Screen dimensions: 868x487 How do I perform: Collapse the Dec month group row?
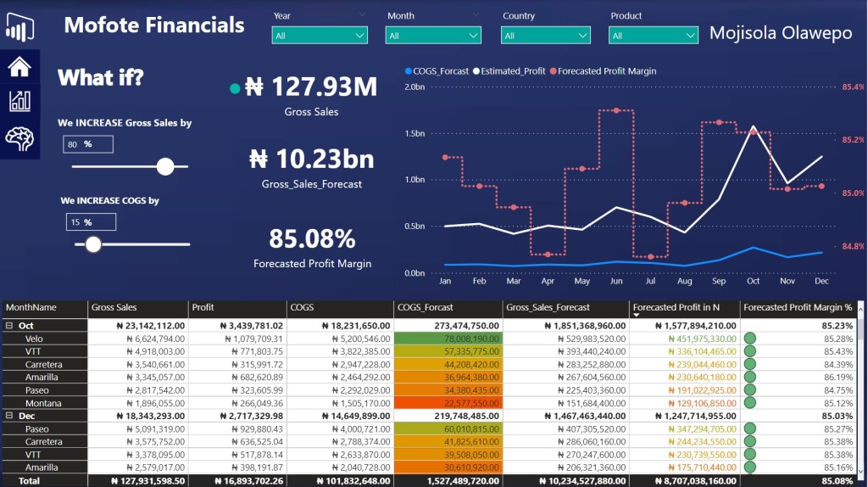(8, 417)
